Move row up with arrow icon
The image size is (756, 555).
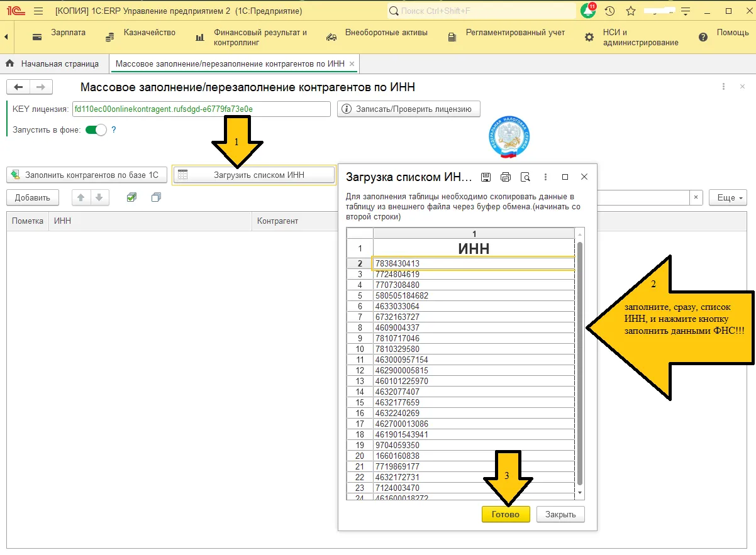(81, 197)
